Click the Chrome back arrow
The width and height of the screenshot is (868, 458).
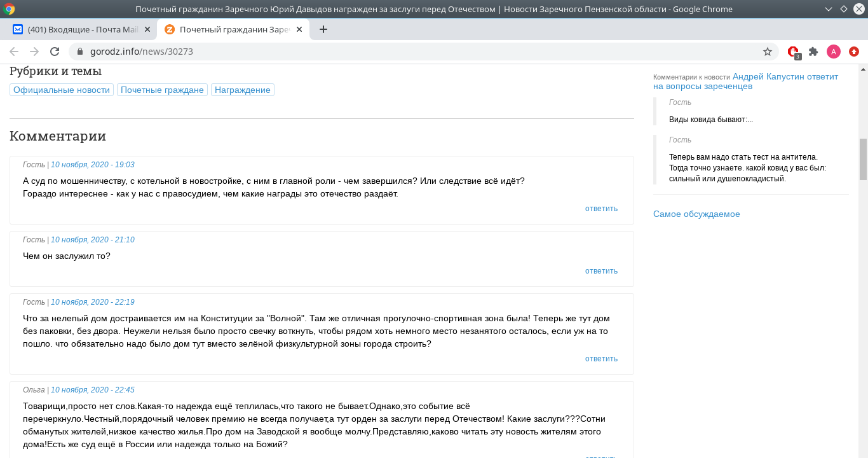(x=14, y=52)
